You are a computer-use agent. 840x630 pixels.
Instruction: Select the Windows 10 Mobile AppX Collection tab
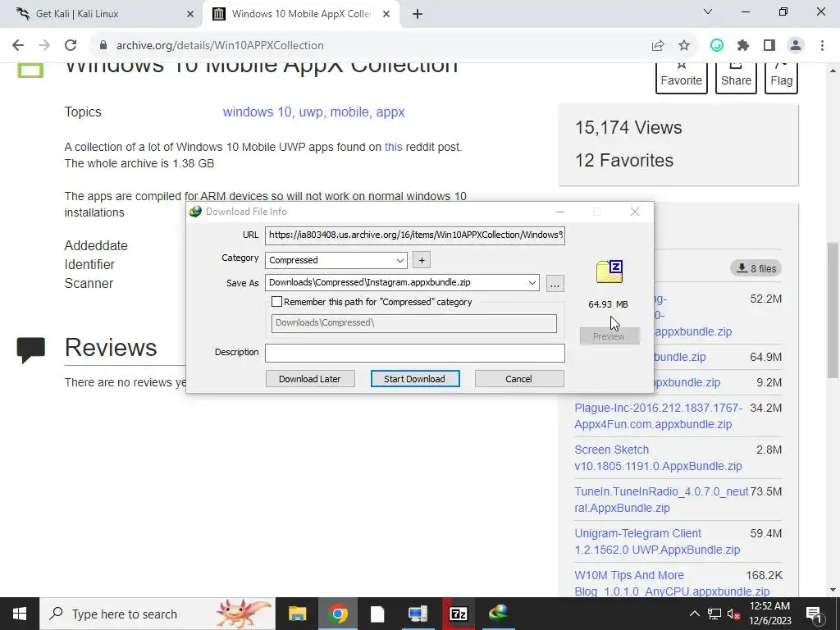[x=302, y=14]
